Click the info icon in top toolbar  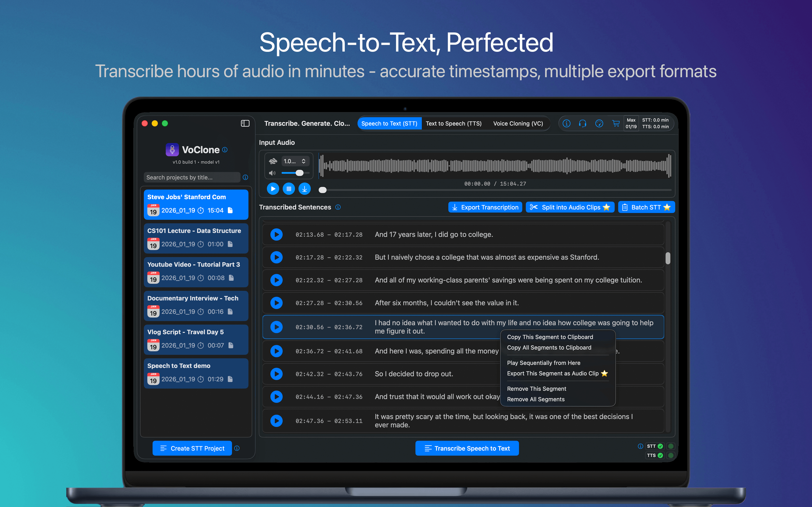point(566,123)
